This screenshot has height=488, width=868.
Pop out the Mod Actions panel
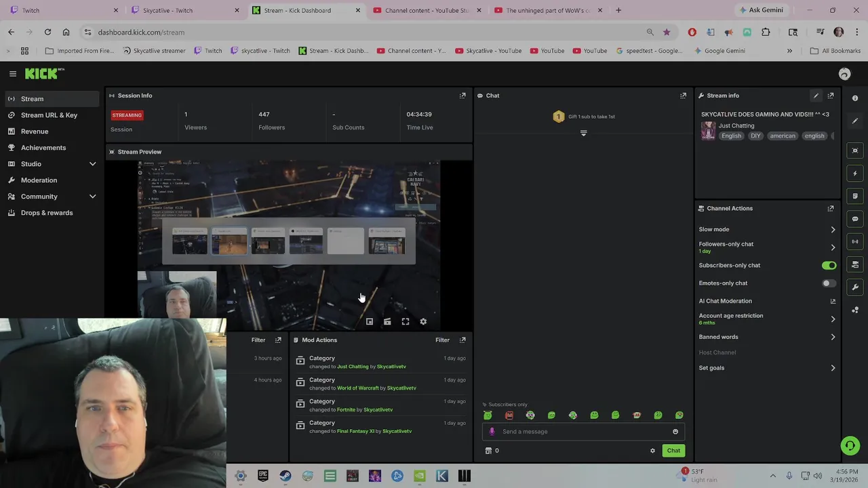pyautogui.click(x=462, y=340)
